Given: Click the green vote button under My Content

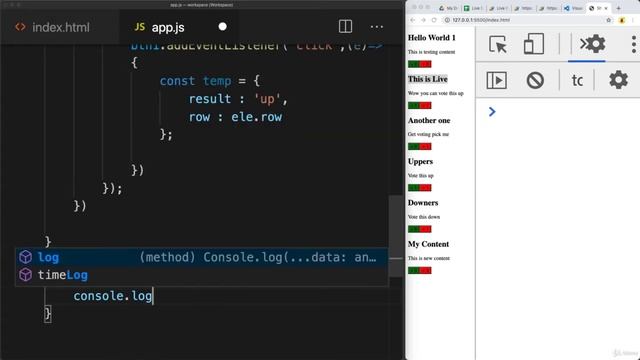Looking at the screenshot, I should (x=413, y=270).
